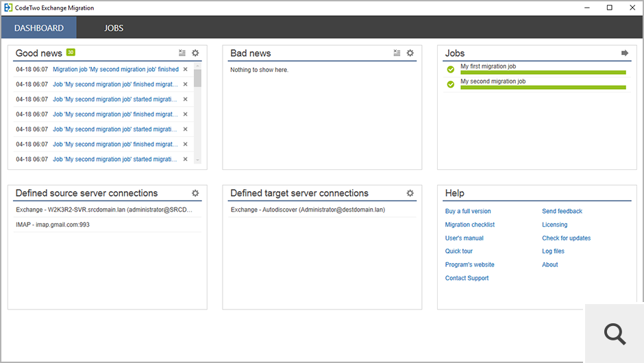The height and width of the screenshot is (363, 644).
Task: Open Good news panel settings gear
Action: point(195,53)
